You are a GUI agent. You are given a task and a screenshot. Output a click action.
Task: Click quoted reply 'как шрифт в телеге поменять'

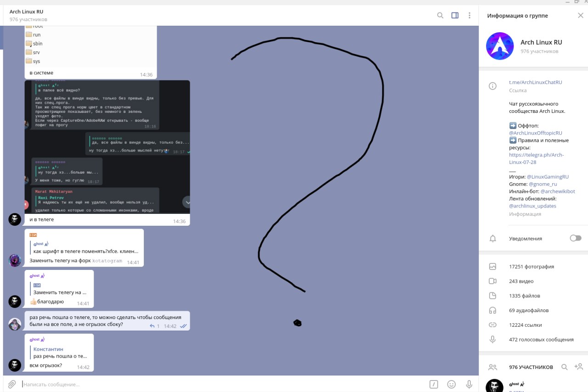[85, 248]
